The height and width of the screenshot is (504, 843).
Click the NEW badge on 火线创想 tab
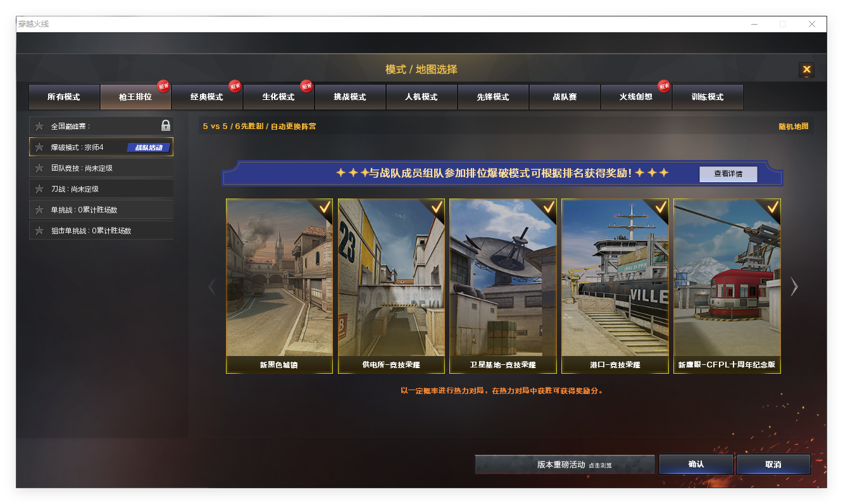click(x=663, y=87)
